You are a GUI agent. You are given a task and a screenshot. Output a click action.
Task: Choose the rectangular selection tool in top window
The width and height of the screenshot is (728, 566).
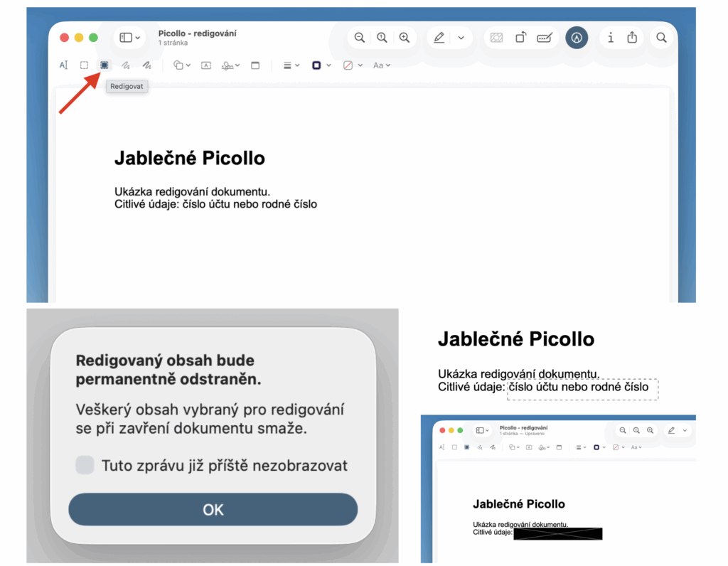(84, 65)
